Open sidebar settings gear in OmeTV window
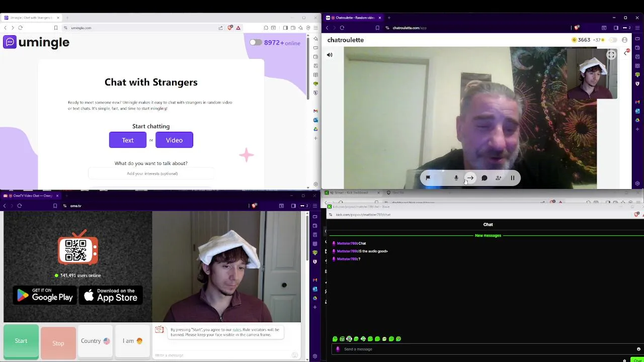This screenshot has height=362, width=644. click(x=315, y=356)
